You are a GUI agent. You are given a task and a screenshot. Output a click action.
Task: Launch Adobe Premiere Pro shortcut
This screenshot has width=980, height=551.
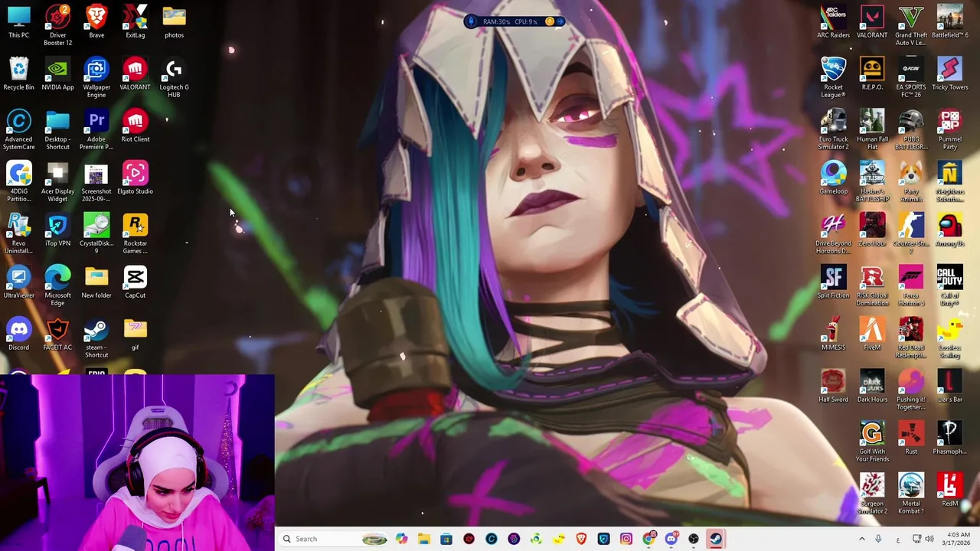tap(96, 129)
